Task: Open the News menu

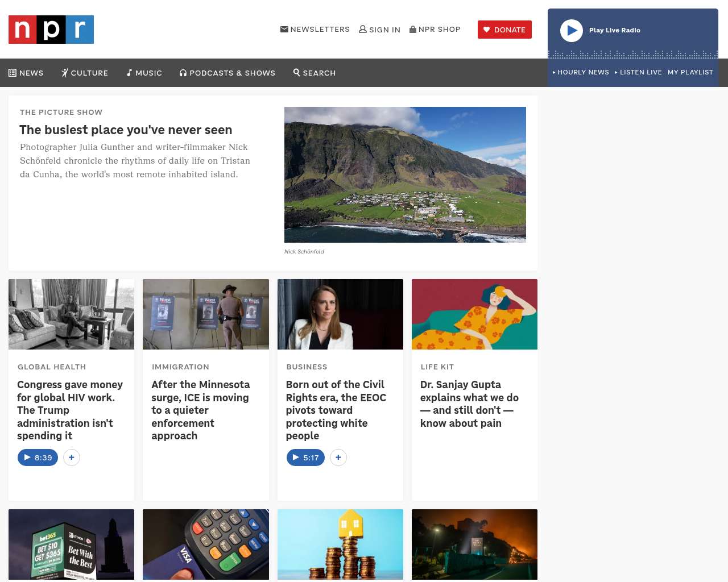Action: pyautogui.click(x=26, y=73)
